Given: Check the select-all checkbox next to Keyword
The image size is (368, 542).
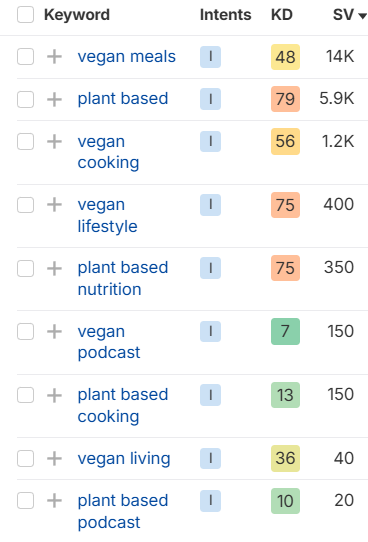Looking at the screenshot, I should [26, 15].
